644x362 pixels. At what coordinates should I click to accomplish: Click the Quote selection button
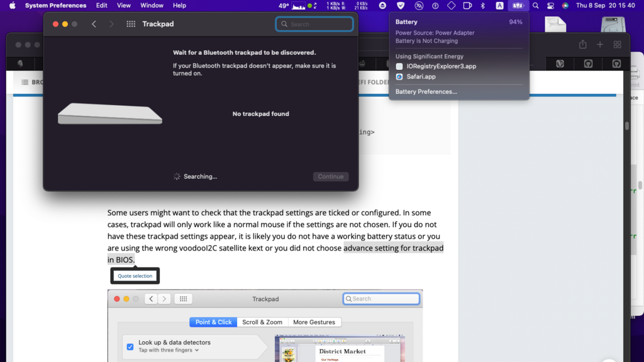coord(135,276)
